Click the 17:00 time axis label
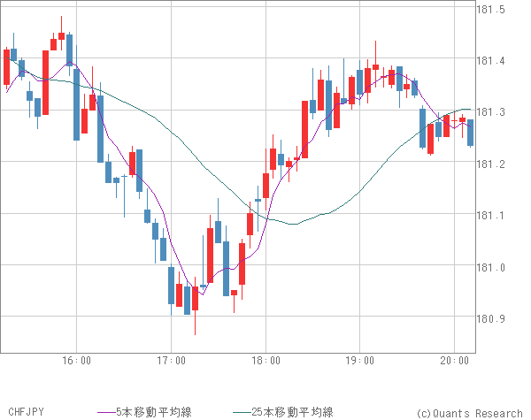 pyautogui.click(x=171, y=361)
